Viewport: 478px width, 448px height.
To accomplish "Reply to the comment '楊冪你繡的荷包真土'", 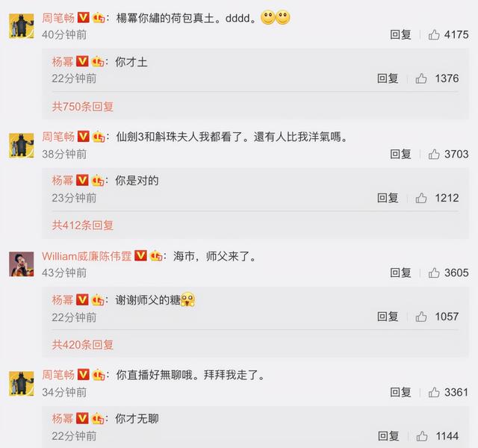I will (x=400, y=34).
